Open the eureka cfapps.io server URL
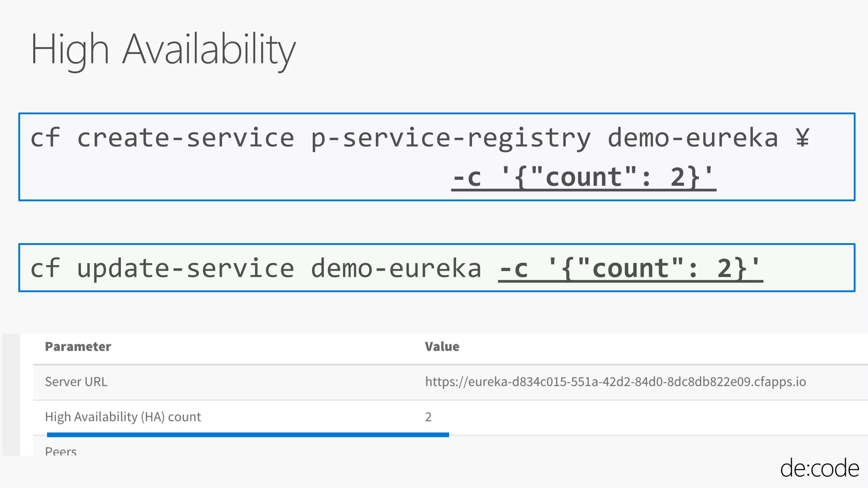This screenshot has height=488, width=868. pyautogui.click(x=615, y=382)
